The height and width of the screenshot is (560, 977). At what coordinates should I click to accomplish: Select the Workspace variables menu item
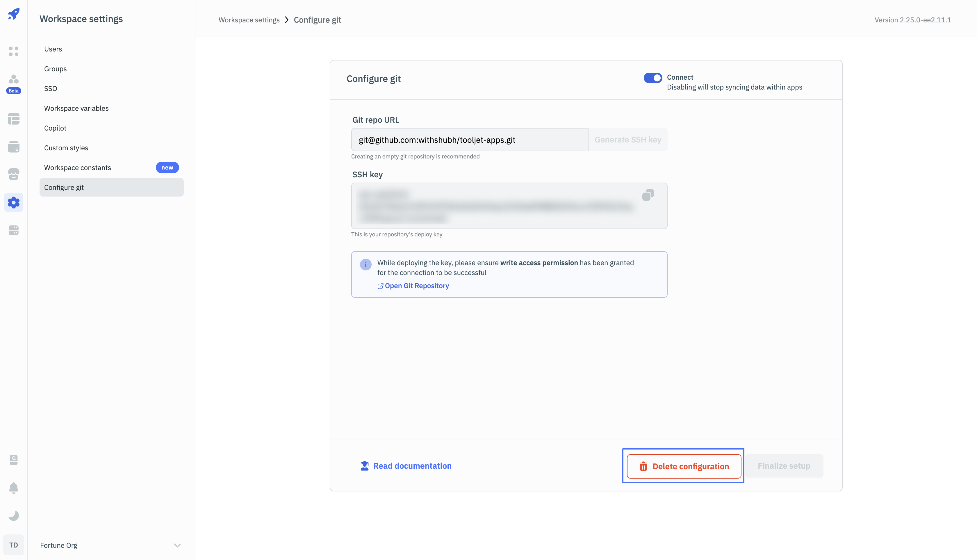click(x=76, y=108)
